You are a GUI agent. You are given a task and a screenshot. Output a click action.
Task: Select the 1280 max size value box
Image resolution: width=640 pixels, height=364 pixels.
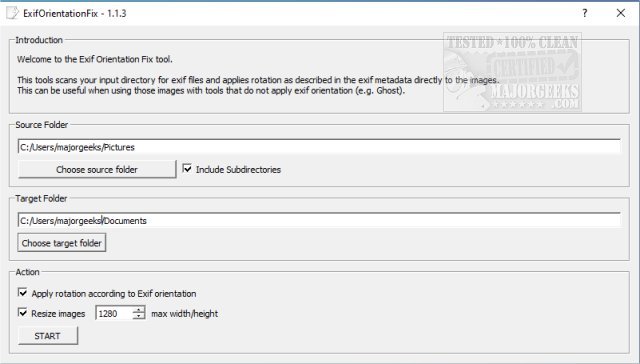point(114,313)
